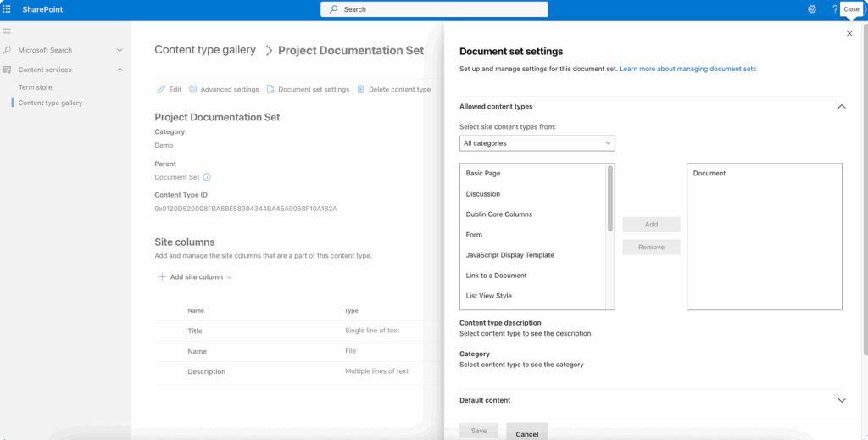The height and width of the screenshot is (440, 868).
Task: Open the SharePoint app launcher waffle icon
Action: point(8,9)
